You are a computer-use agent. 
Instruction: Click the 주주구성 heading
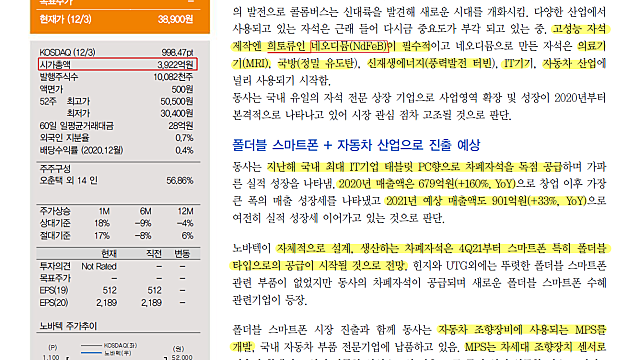(x=55, y=168)
